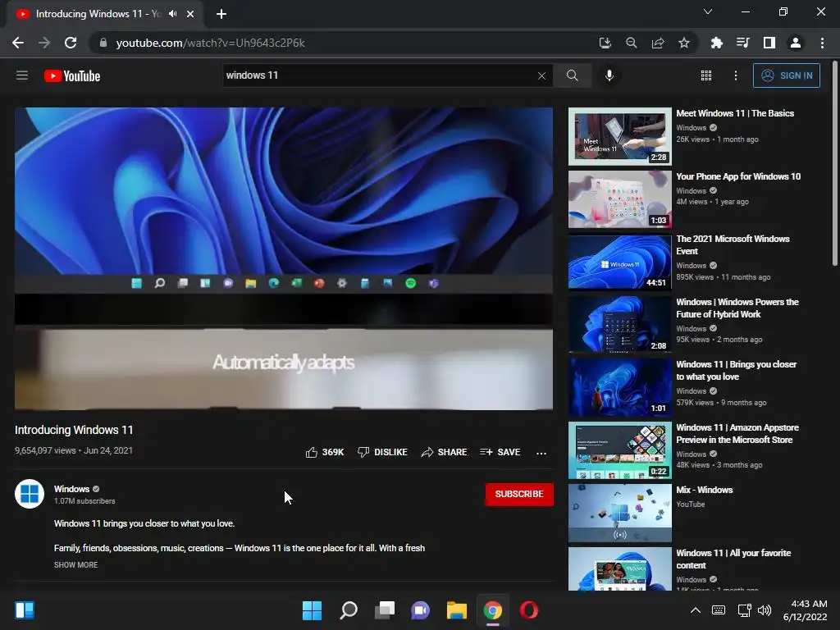Open File Explorer from taskbar

[456, 610]
